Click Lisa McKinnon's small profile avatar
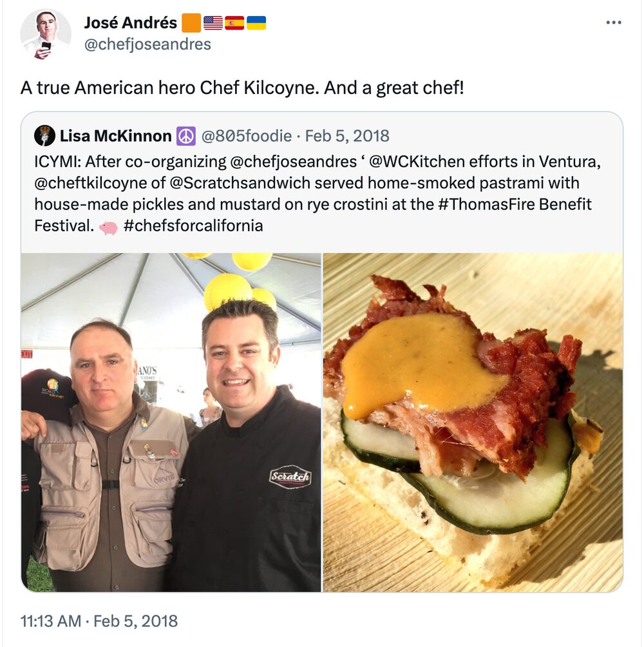644x647 pixels. 44,136
